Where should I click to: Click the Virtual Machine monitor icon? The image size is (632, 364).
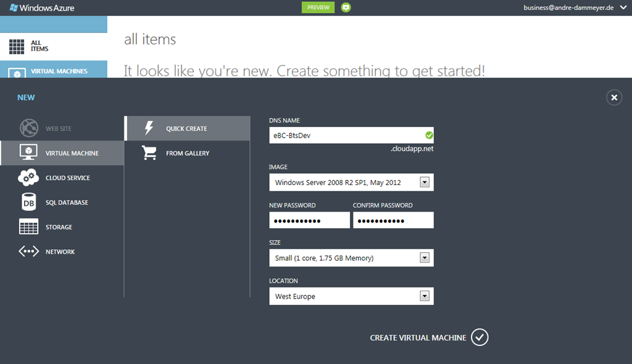pos(28,152)
